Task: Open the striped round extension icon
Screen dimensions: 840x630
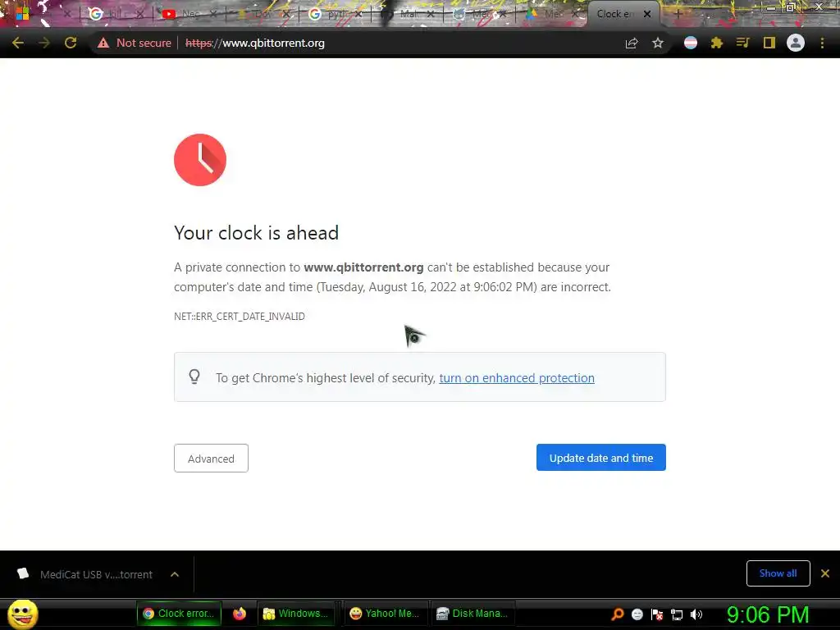Action: pos(691,43)
